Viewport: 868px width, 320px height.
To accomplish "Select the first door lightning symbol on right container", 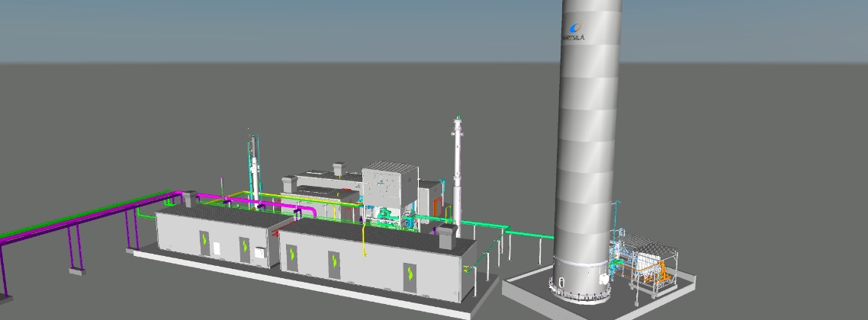I will [292, 253].
